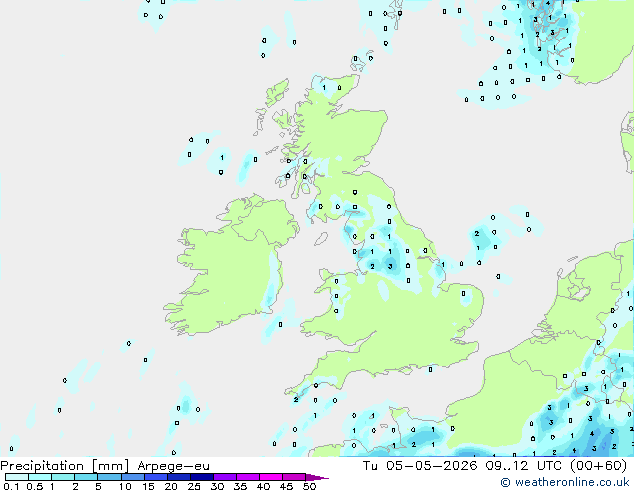Click the 'Arpege-eu' model name label
Image resolution: width=634 pixels, height=490 pixels.
click(x=173, y=466)
